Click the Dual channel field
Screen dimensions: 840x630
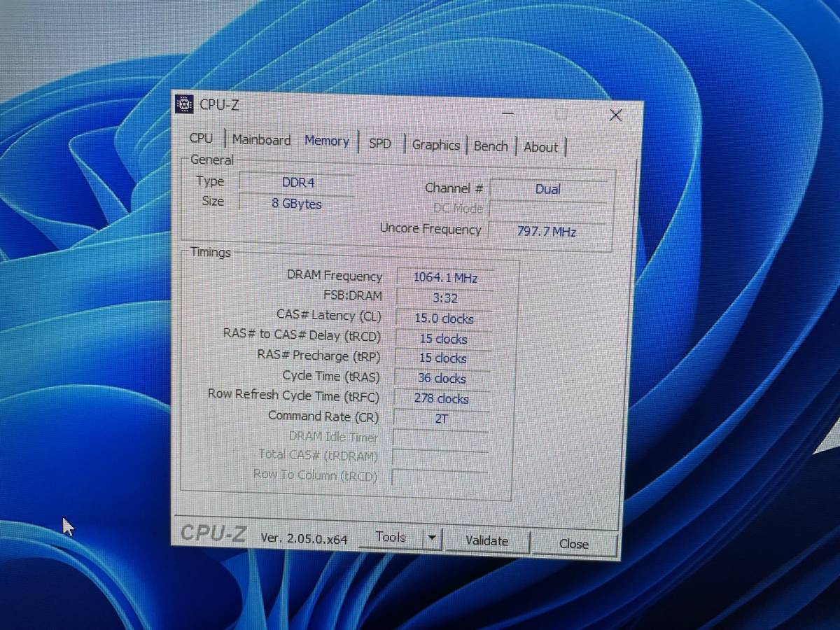548,189
